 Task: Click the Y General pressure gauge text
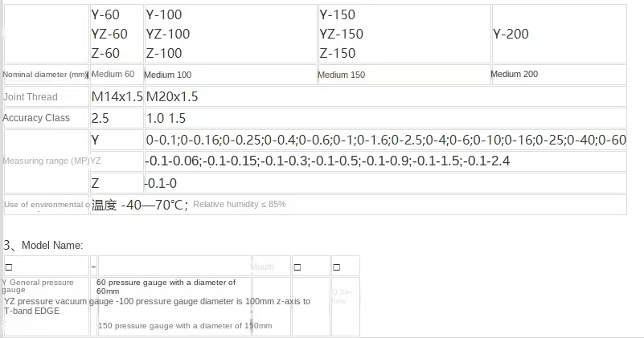[38, 286]
